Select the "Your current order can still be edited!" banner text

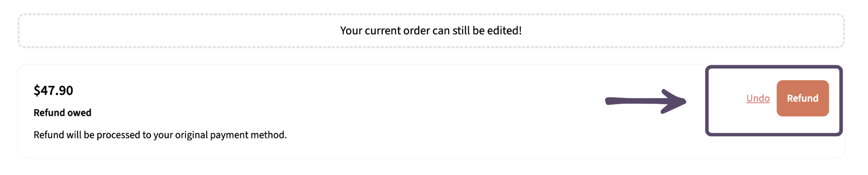[431, 31]
